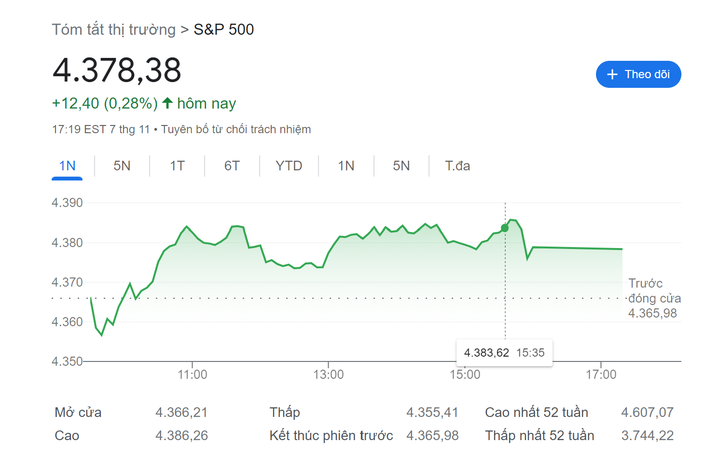Click the Trước đóng cửa 4.365,98 label
Viewport: 720px width, 457px height.
[x=654, y=298]
